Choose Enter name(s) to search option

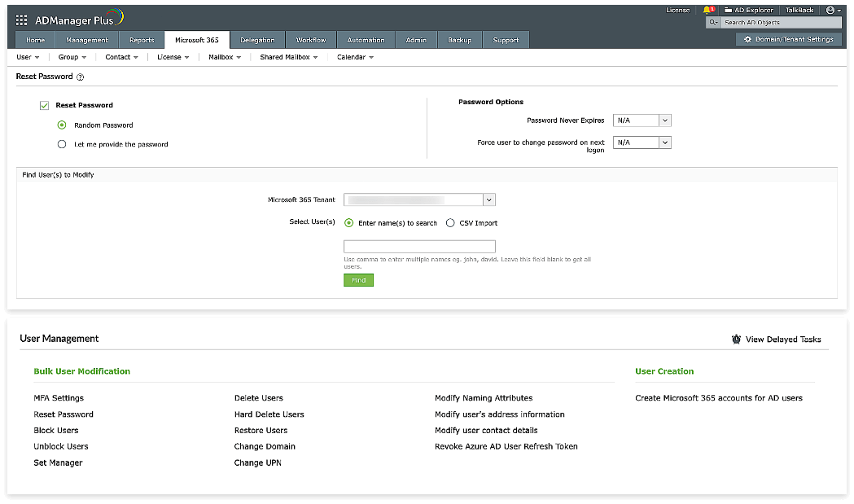349,223
